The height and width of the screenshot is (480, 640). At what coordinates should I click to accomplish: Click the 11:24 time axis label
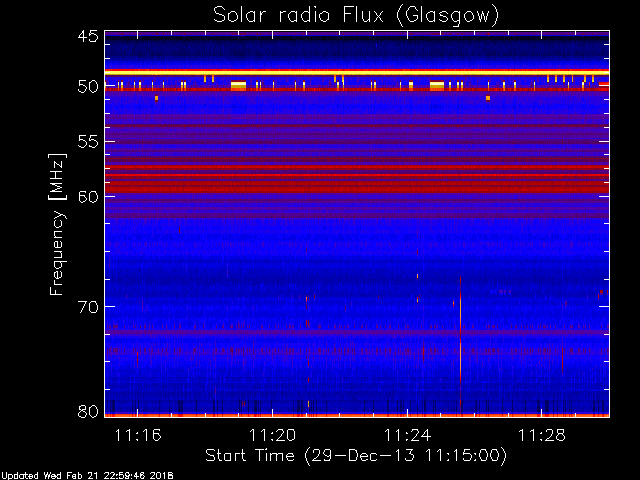[407, 436]
